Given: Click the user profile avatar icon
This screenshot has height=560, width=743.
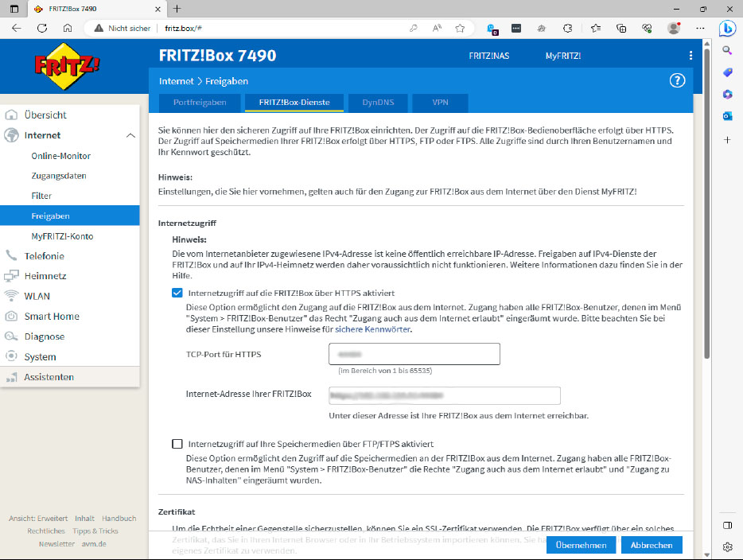Looking at the screenshot, I should 674,29.
